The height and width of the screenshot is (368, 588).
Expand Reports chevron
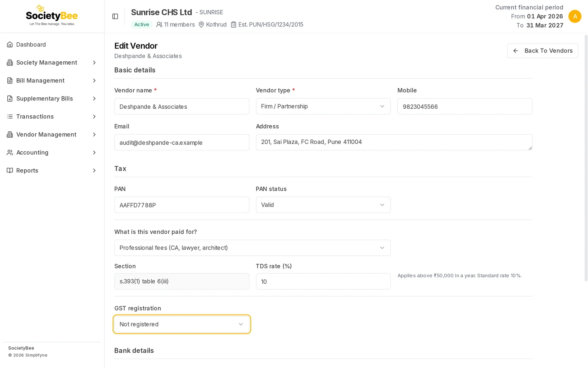[x=94, y=170]
